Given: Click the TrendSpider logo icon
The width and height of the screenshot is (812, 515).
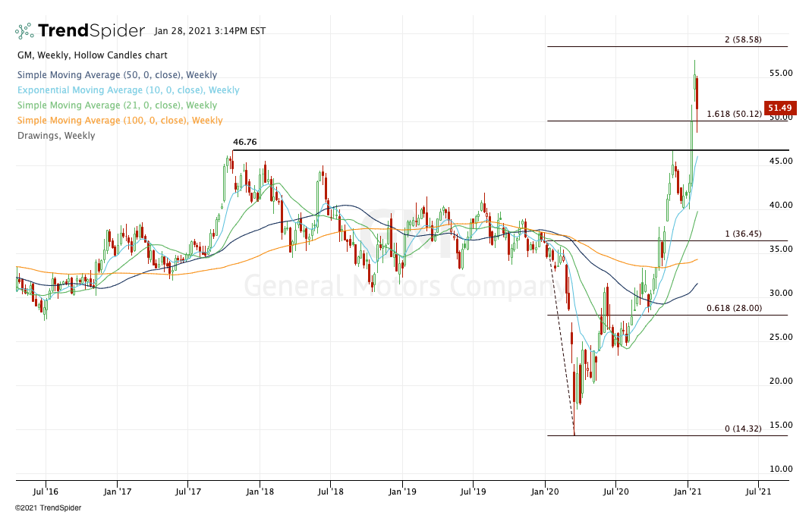Looking at the screenshot, I should pos(24,31).
